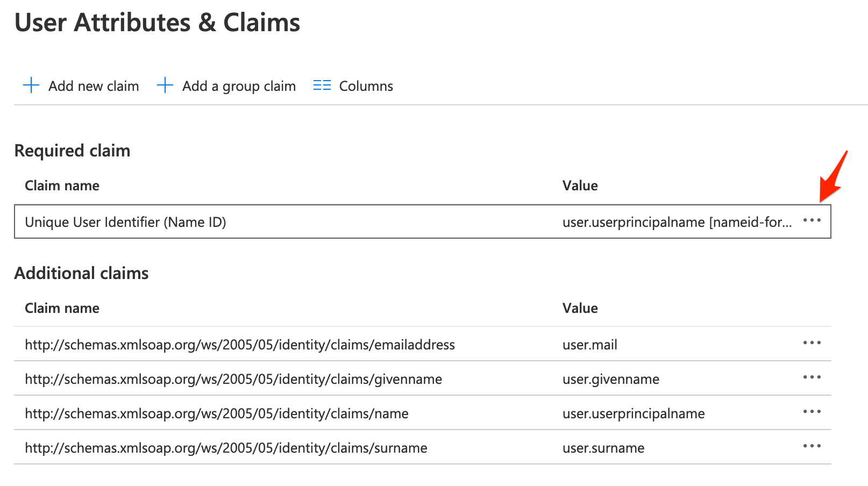
Task: Open ellipsis menu for emailaddress claim
Action: pyautogui.click(x=812, y=344)
